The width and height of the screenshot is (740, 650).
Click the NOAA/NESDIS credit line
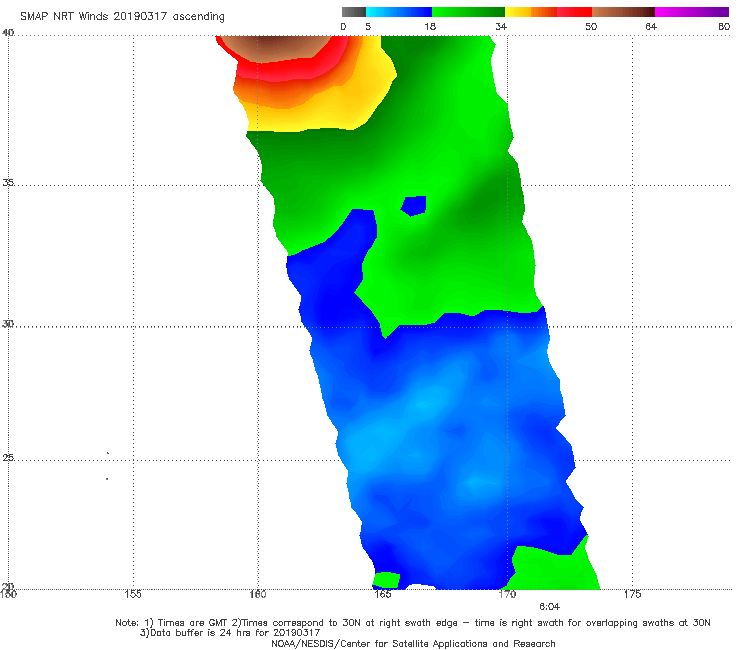[413, 644]
